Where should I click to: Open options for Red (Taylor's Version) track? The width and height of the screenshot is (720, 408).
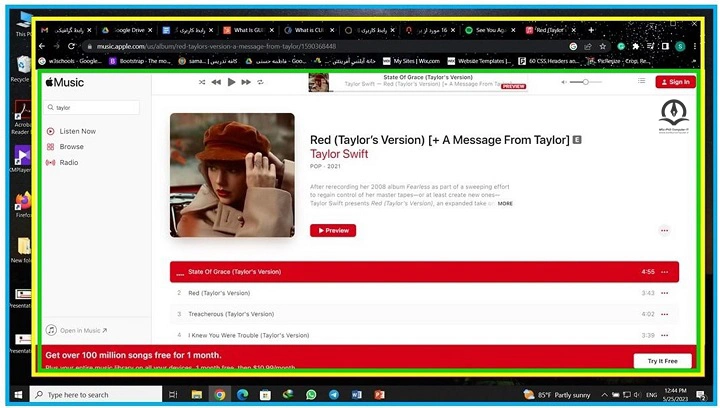tap(664, 293)
